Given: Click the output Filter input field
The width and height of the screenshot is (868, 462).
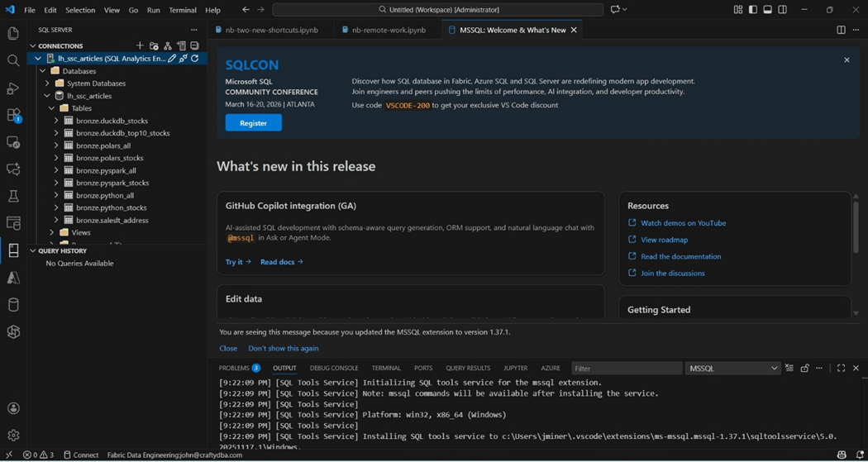Looking at the screenshot, I should [626, 369].
